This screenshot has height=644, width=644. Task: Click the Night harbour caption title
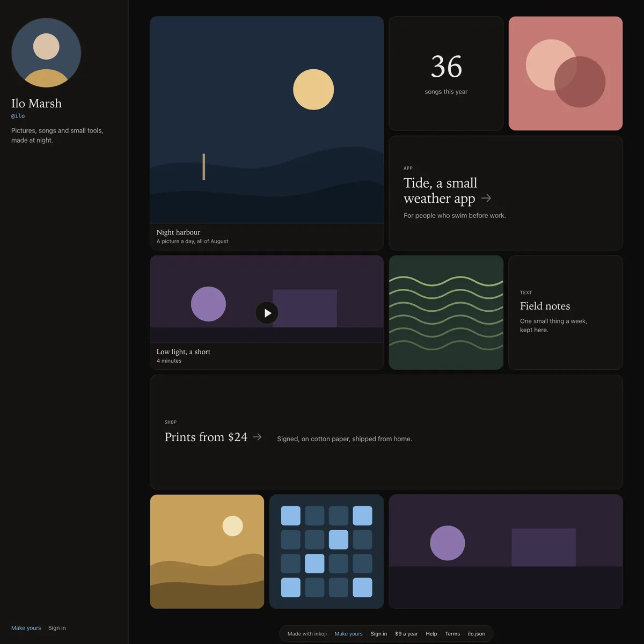coord(178,232)
